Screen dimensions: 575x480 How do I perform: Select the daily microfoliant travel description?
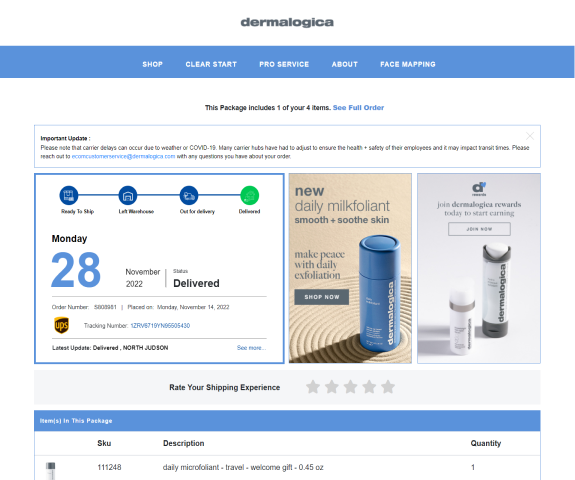pyautogui.click(x=243, y=467)
